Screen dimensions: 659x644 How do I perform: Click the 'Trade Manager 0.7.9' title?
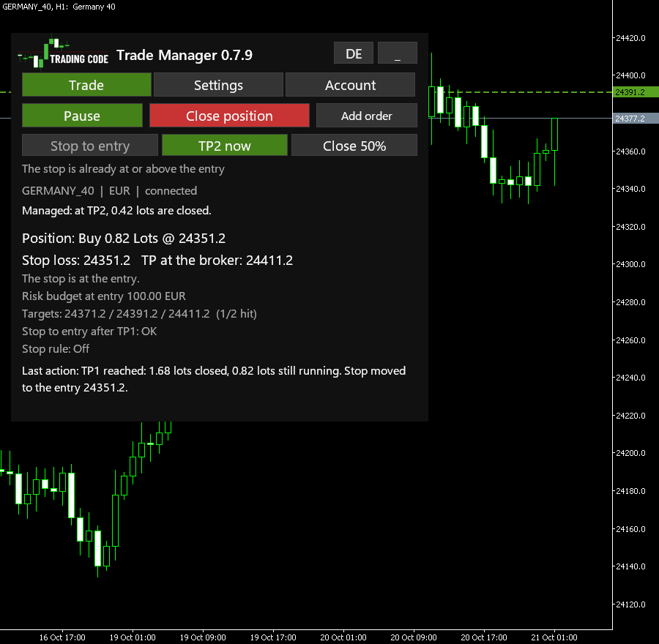[185, 55]
